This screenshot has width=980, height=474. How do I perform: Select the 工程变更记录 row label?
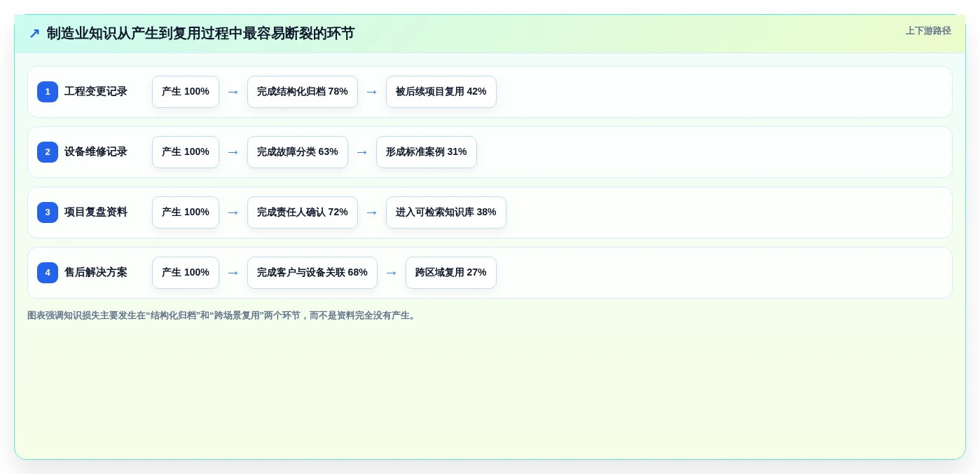(x=96, y=92)
